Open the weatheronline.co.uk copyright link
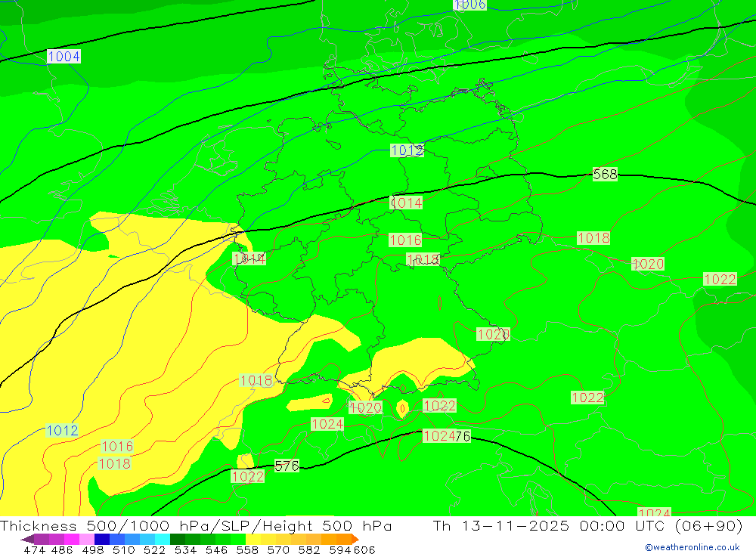Image resolution: width=756 pixels, height=554 pixels. click(x=692, y=547)
